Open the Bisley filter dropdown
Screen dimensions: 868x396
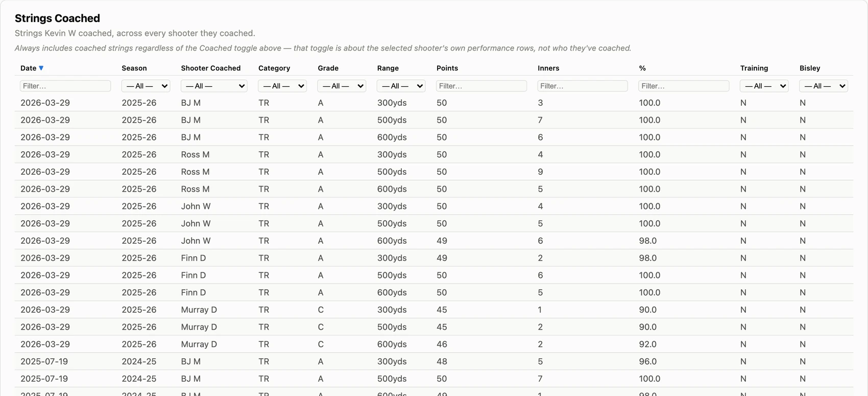click(824, 86)
